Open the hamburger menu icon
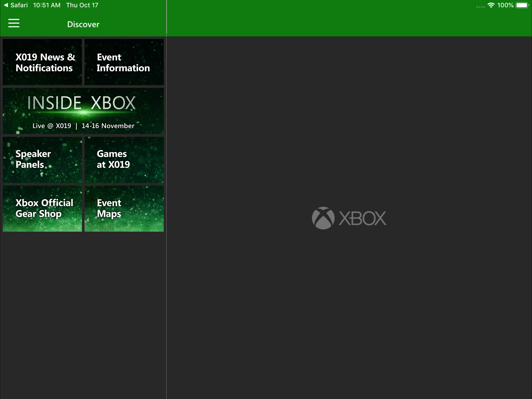 click(14, 23)
